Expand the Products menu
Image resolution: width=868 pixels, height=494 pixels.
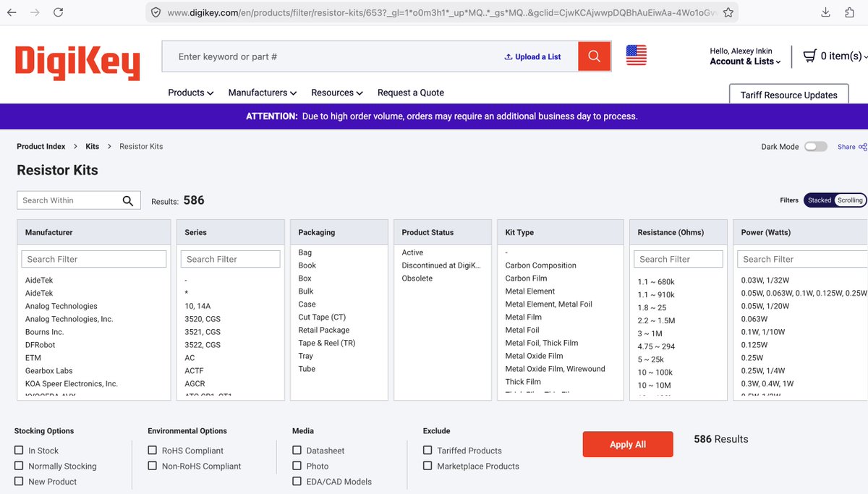190,93
